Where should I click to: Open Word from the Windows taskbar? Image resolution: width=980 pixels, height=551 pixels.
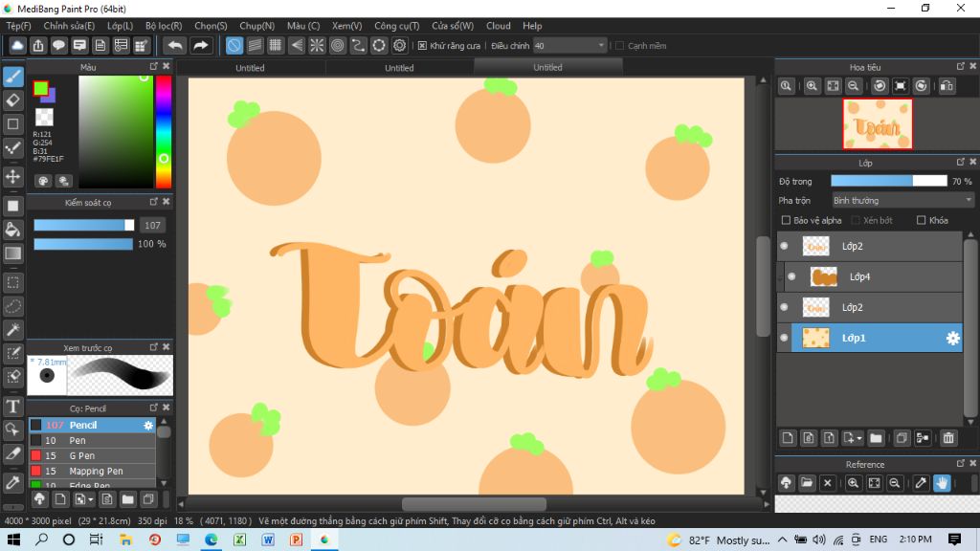click(268, 540)
